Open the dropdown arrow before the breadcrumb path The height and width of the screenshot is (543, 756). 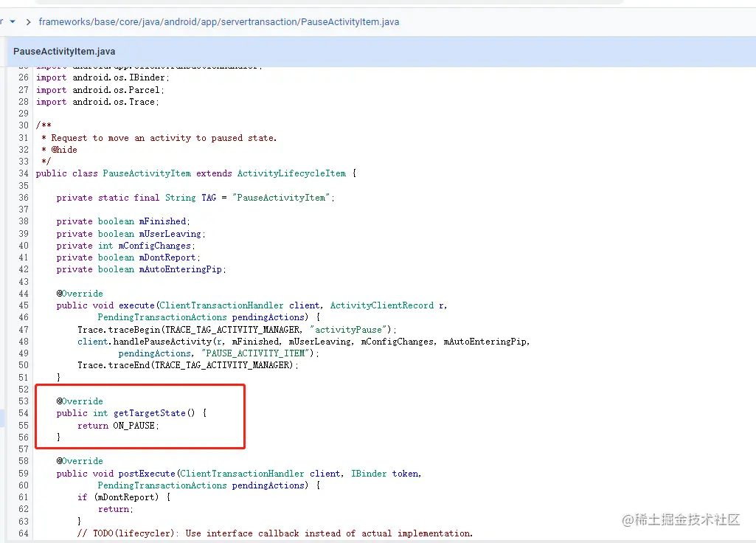(13, 21)
